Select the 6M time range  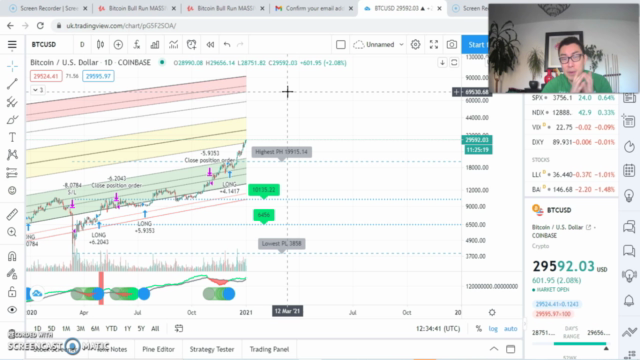click(x=95, y=329)
